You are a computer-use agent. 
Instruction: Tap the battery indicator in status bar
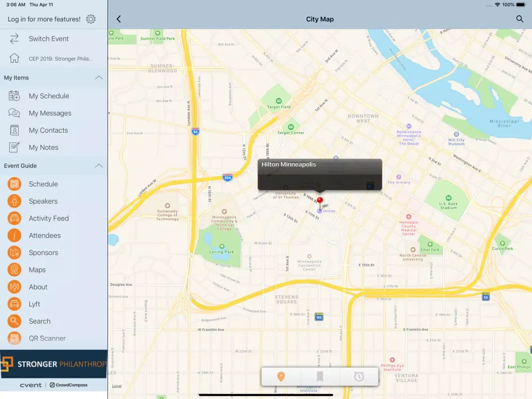520,5
